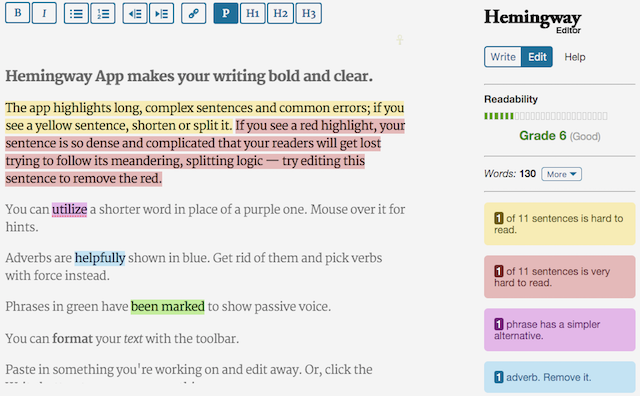Screen dimensions: 640x396
Task: Insert a hyperlink with the link icon
Action: pyautogui.click(x=193, y=13)
